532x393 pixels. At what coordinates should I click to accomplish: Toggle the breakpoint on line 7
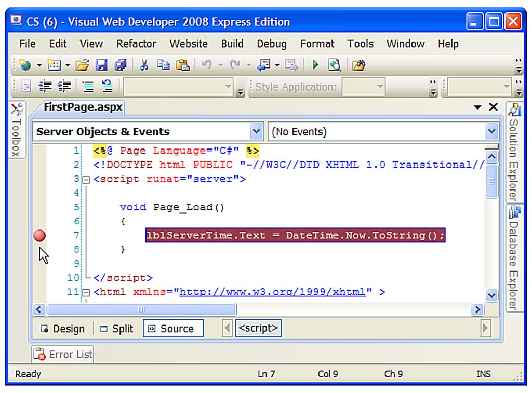pyautogui.click(x=39, y=235)
